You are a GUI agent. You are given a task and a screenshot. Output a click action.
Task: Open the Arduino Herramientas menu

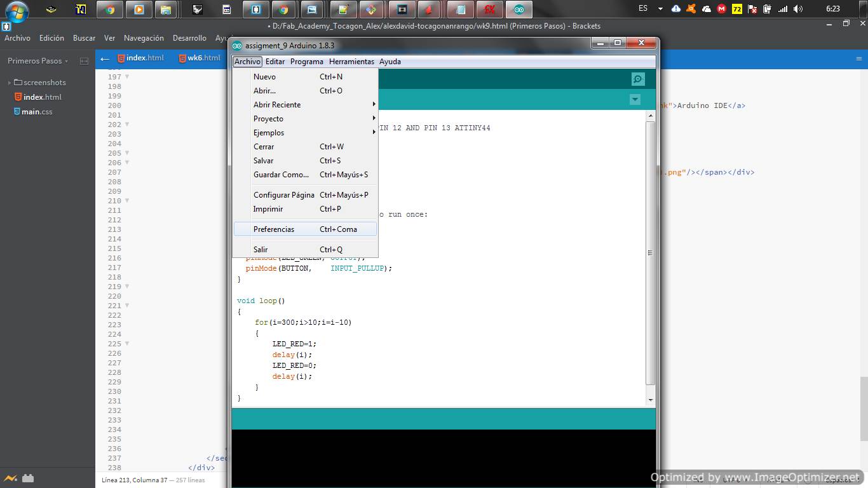[351, 62]
